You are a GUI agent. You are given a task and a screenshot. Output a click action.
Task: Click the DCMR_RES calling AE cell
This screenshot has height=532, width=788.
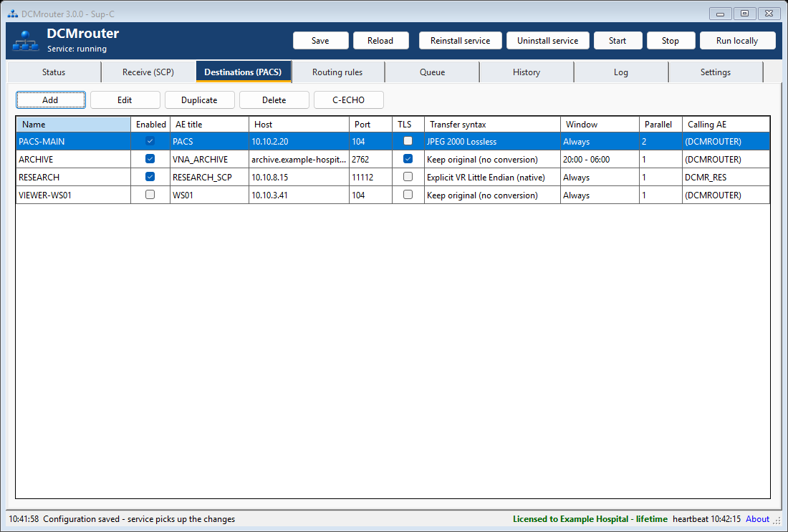click(726, 178)
